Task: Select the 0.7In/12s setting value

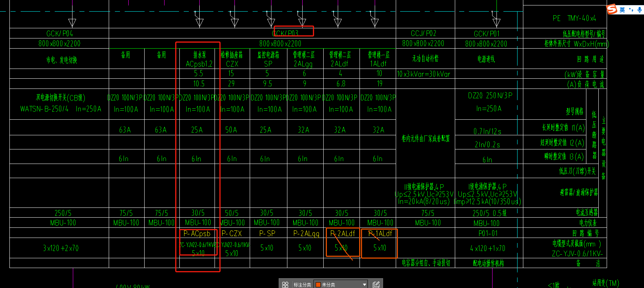Action: tap(487, 131)
